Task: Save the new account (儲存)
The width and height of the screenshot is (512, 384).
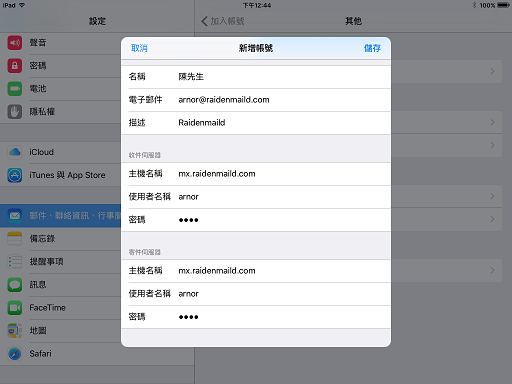Action: coord(372,48)
